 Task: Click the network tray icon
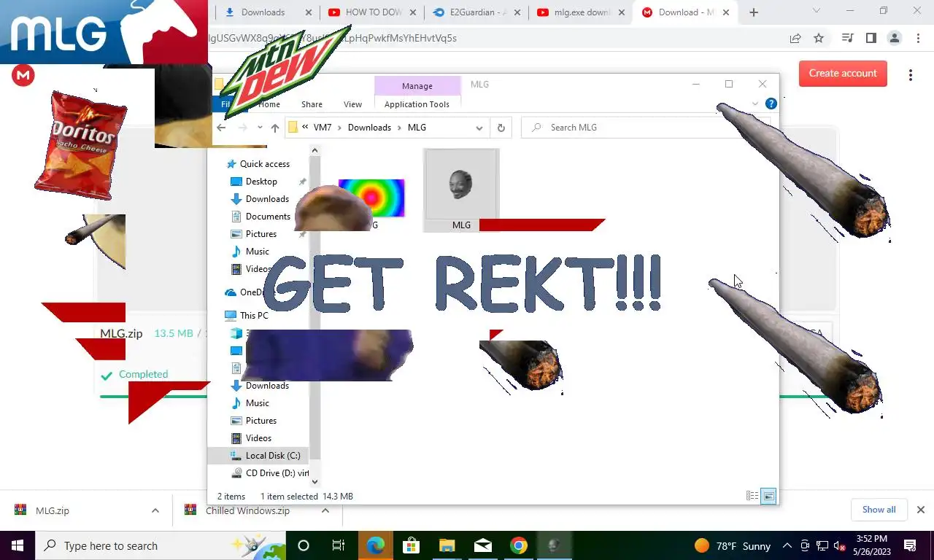pyautogui.click(x=822, y=546)
